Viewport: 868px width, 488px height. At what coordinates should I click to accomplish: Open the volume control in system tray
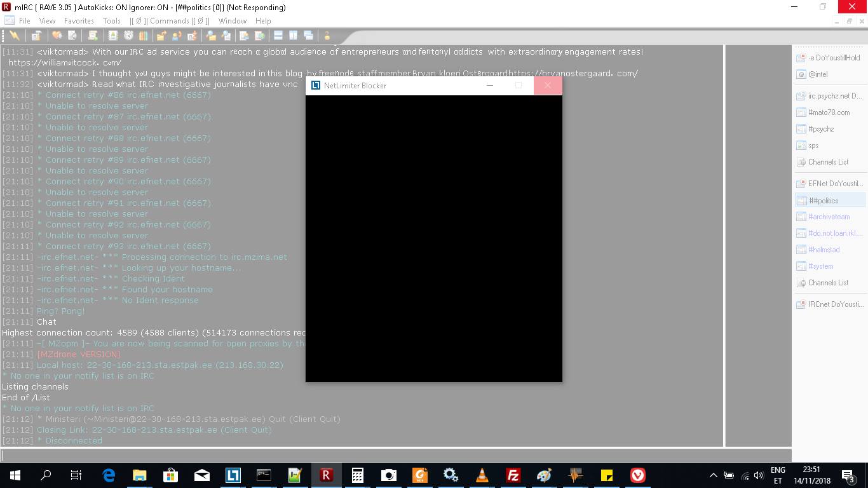click(x=759, y=475)
